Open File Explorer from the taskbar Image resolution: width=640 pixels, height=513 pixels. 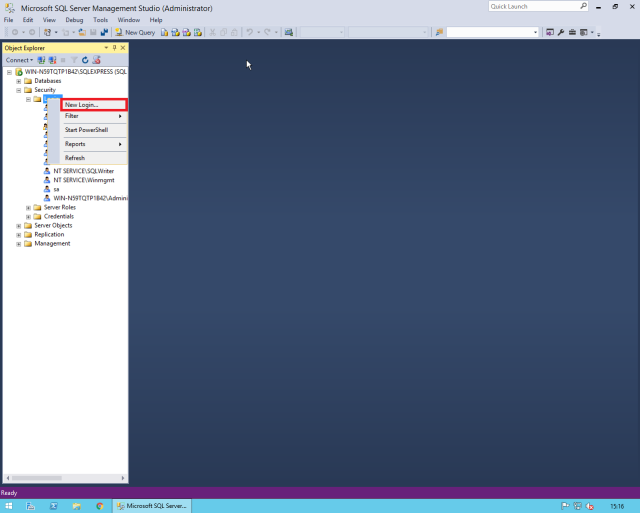(76, 506)
